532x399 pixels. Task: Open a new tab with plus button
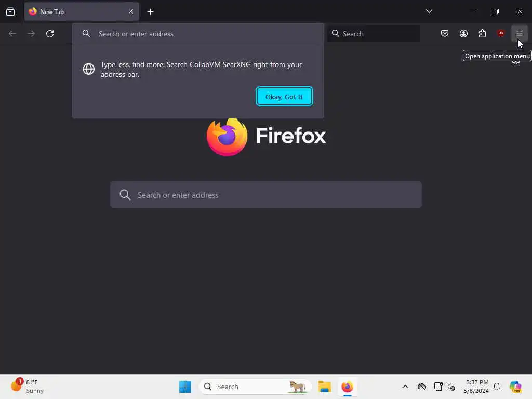pyautogui.click(x=150, y=12)
